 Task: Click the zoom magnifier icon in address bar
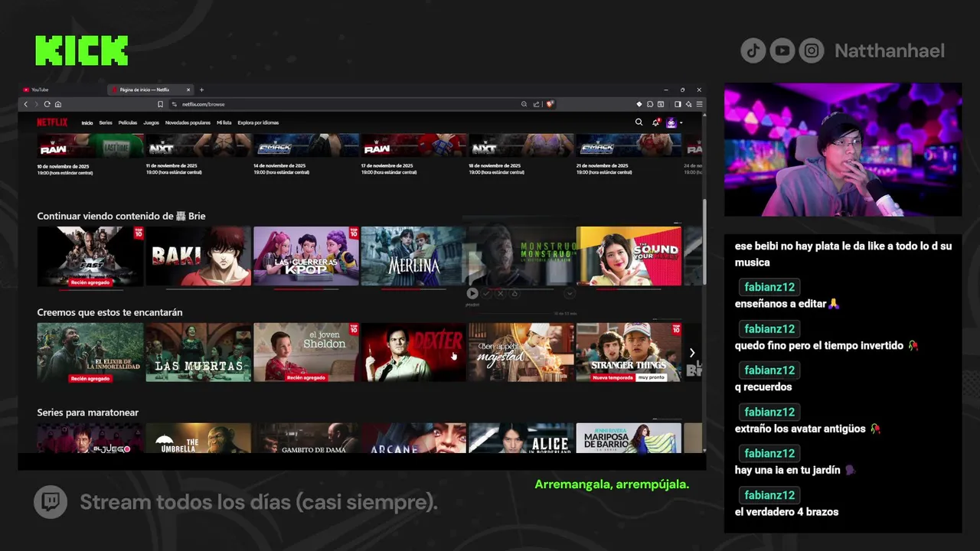(x=524, y=104)
